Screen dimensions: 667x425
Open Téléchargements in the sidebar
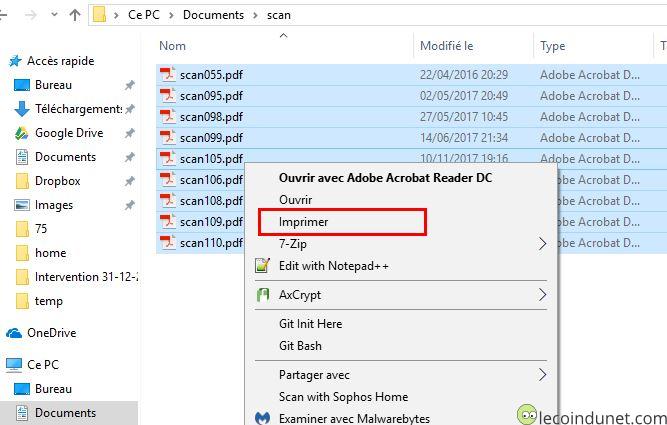pyautogui.click(x=78, y=109)
